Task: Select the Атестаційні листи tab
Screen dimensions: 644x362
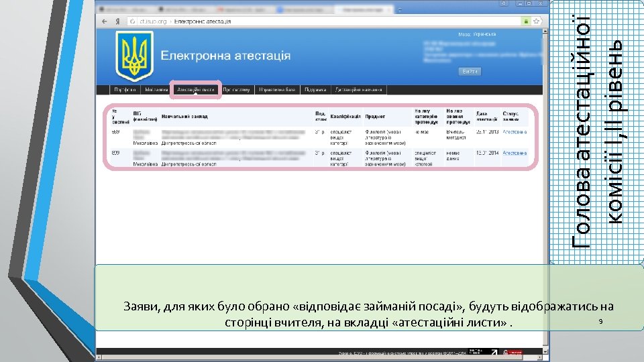Action: click(x=195, y=89)
